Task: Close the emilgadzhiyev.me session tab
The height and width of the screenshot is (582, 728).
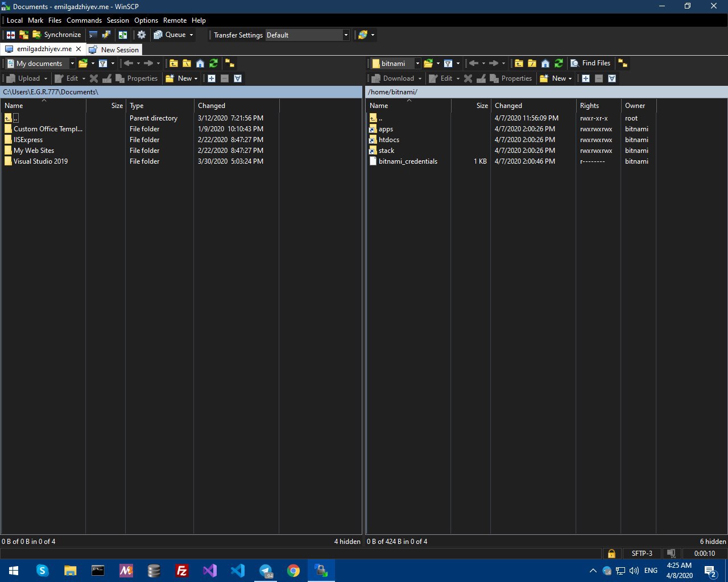Action: (79, 49)
